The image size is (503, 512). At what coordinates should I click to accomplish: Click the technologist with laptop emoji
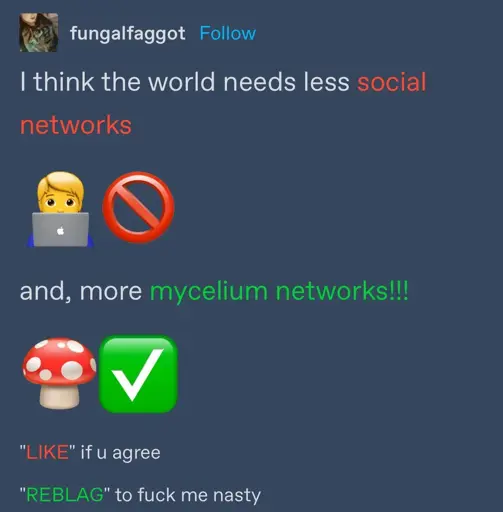tap(60, 209)
